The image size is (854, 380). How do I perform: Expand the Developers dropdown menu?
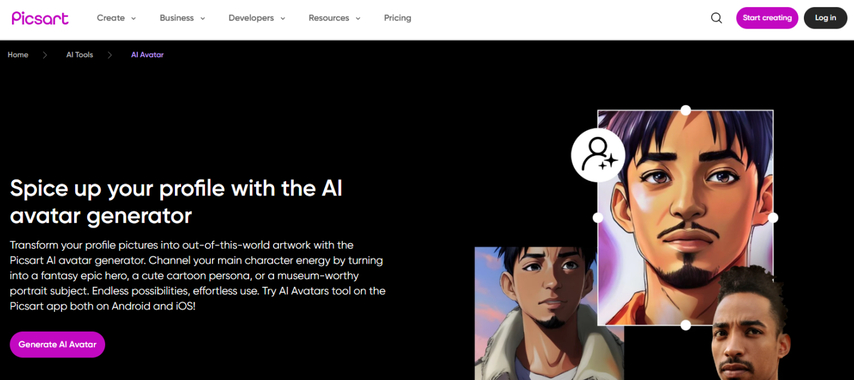click(x=257, y=18)
